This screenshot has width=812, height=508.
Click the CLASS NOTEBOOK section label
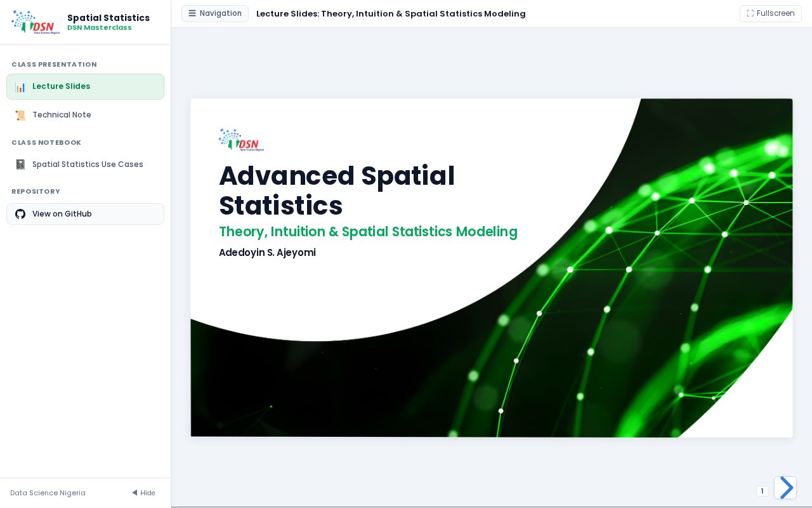[x=46, y=143]
